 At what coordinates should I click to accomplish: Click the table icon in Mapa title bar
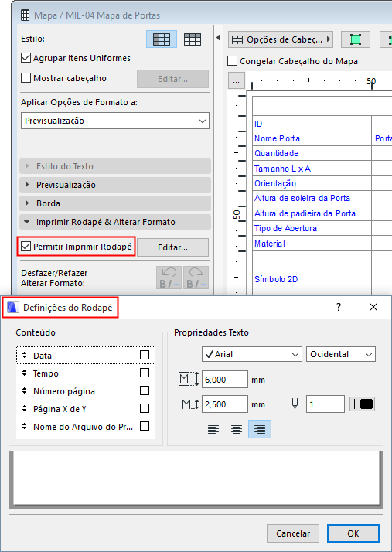click(25, 15)
